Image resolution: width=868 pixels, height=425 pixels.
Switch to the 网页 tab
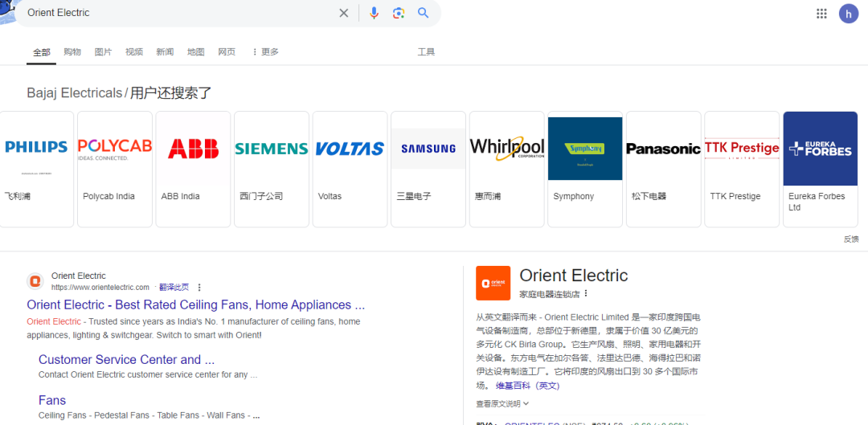pyautogui.click(x=227, y=52)
